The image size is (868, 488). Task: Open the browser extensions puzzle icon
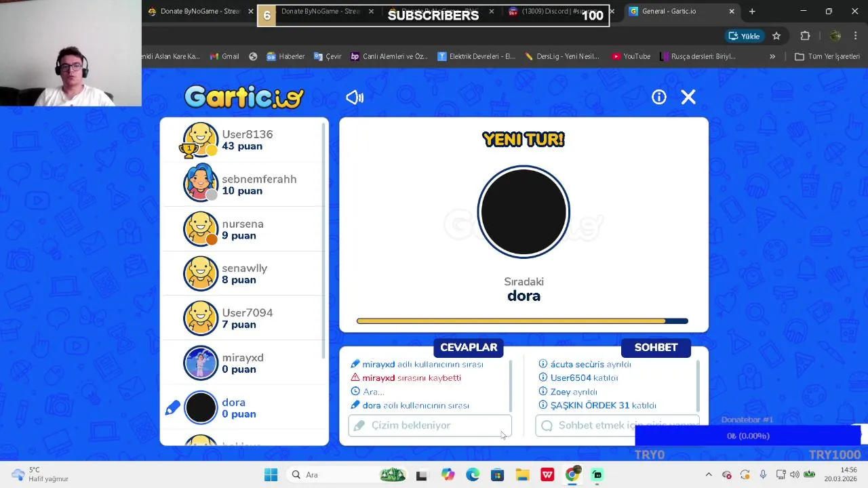click(806, 36)
